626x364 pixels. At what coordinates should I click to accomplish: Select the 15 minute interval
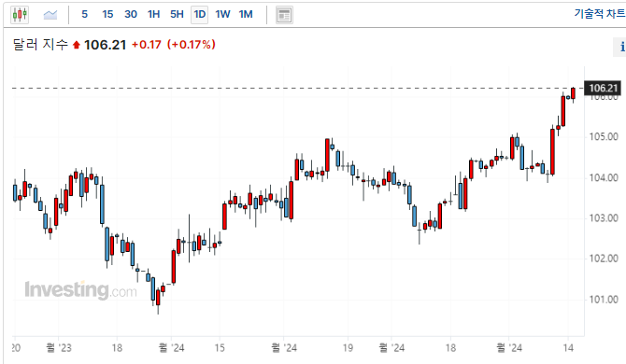coord(107,14)
